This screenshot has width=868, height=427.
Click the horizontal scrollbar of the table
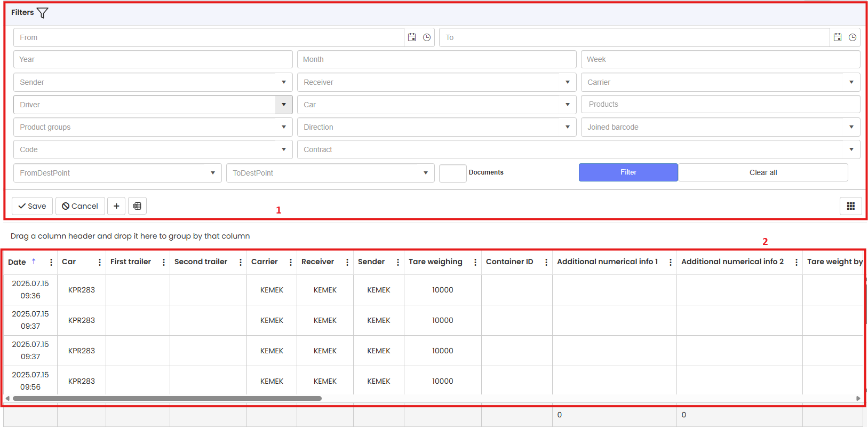(x=167, y=398)
